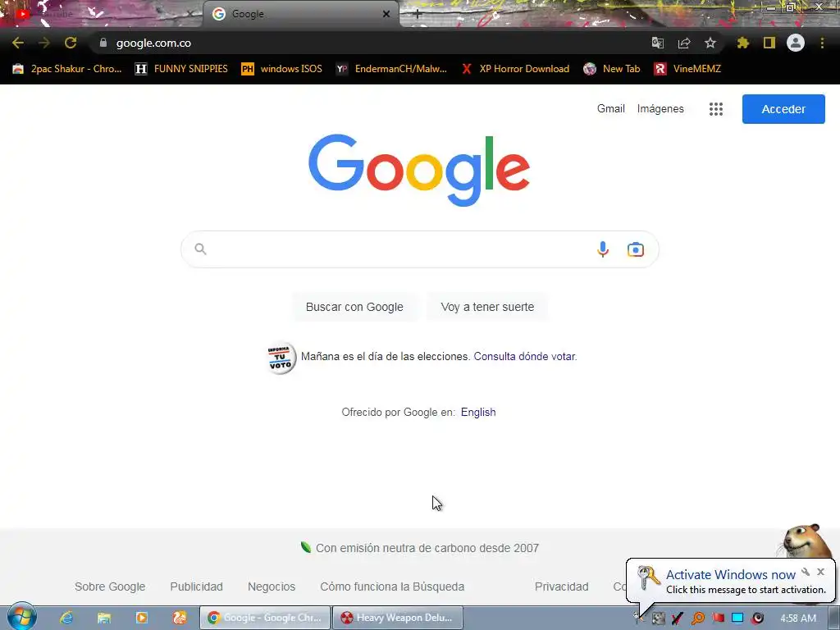
Task: Open the Chrome extensions puzzle icon
Action: pyautogui.click(x=743, y=43)
